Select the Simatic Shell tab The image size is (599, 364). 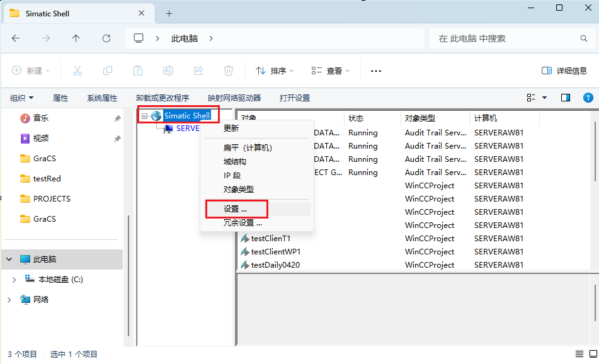pos(79,14)
